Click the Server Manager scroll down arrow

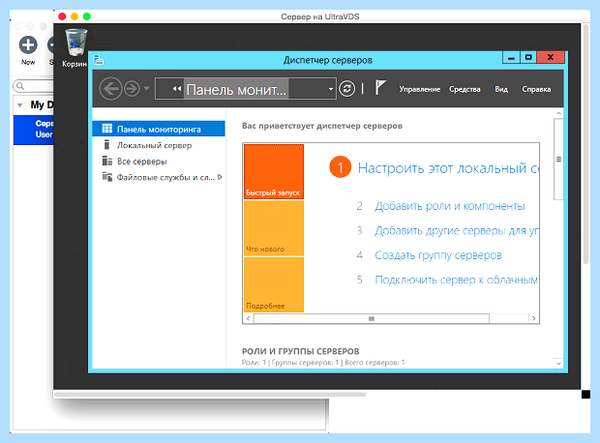(559, 363)
